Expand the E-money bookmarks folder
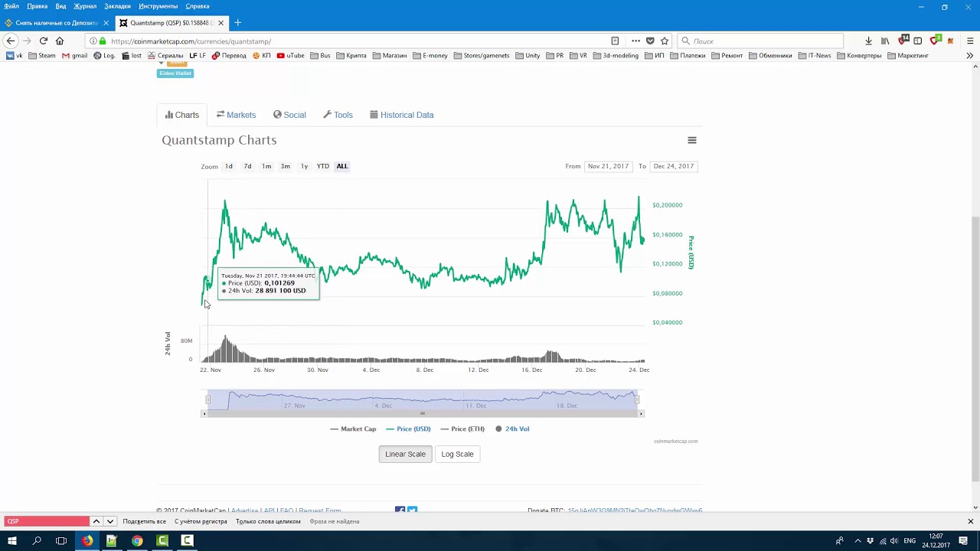Screen dimensions: 980x551 (430, 55)
